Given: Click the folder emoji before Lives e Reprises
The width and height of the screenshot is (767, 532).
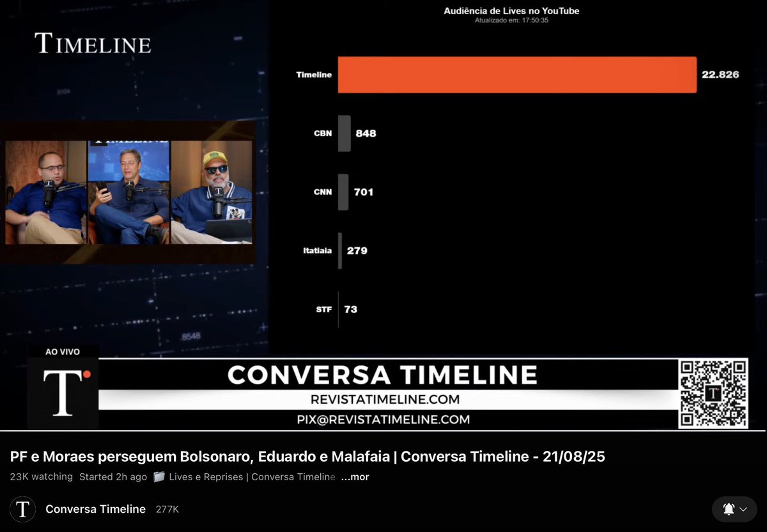Looking at the screenshot, I should [x=159, y=476].
